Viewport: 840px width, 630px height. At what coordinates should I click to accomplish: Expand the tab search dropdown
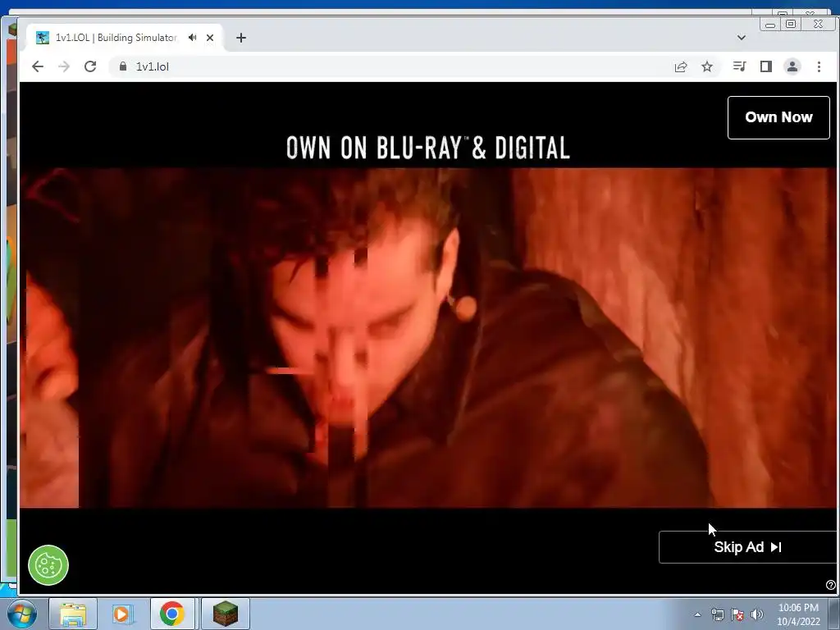click(x=742, y=38)
